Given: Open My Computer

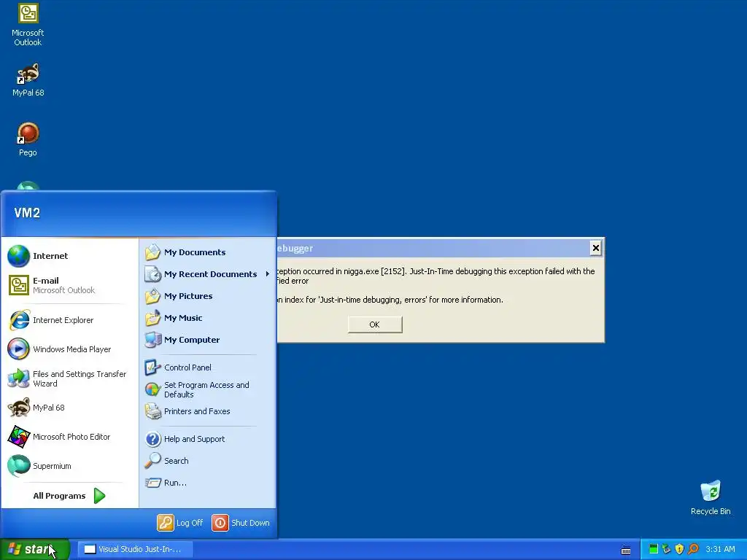Looking at the screenshot, I should [208, 340].
